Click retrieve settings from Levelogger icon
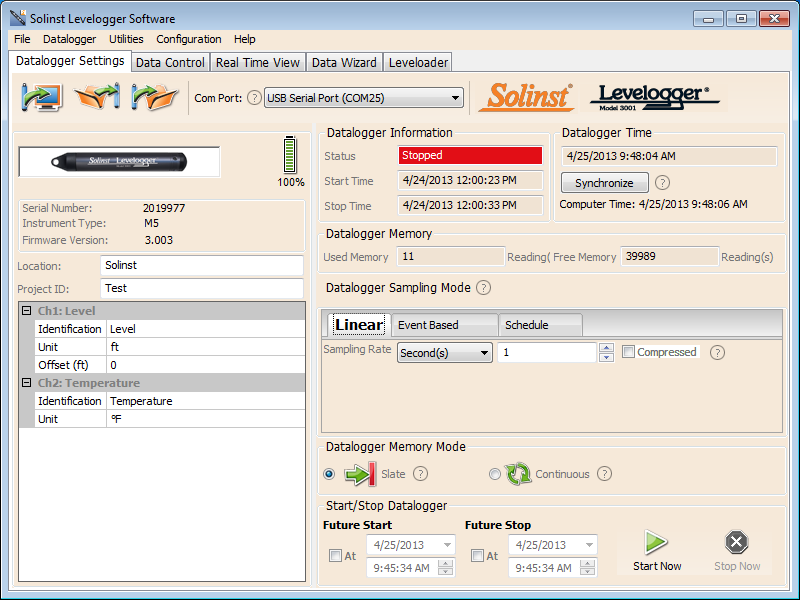 (41, 97)
